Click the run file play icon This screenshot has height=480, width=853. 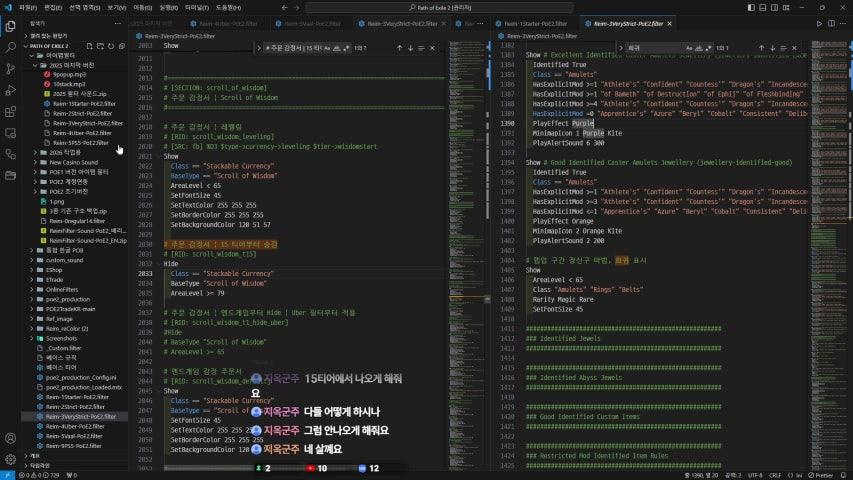pos(820,22)
